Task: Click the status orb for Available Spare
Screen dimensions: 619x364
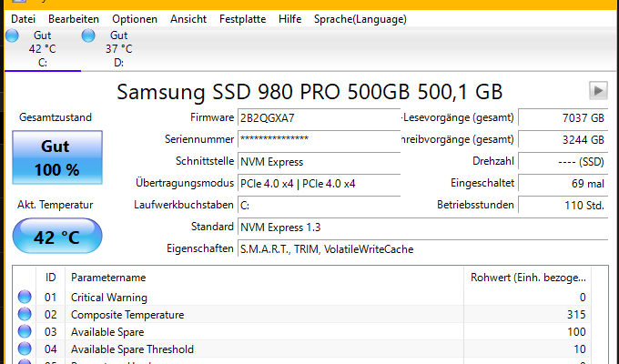Action: tap(25, 331)
